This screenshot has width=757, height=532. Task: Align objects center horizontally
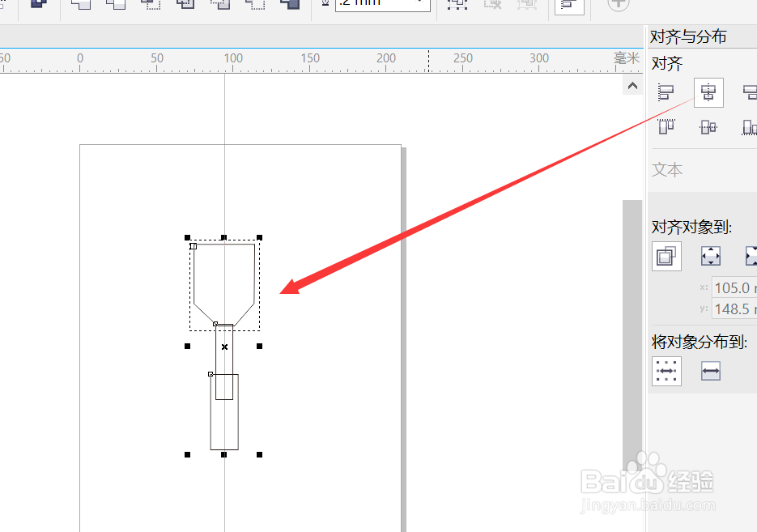tap(708, 92)
